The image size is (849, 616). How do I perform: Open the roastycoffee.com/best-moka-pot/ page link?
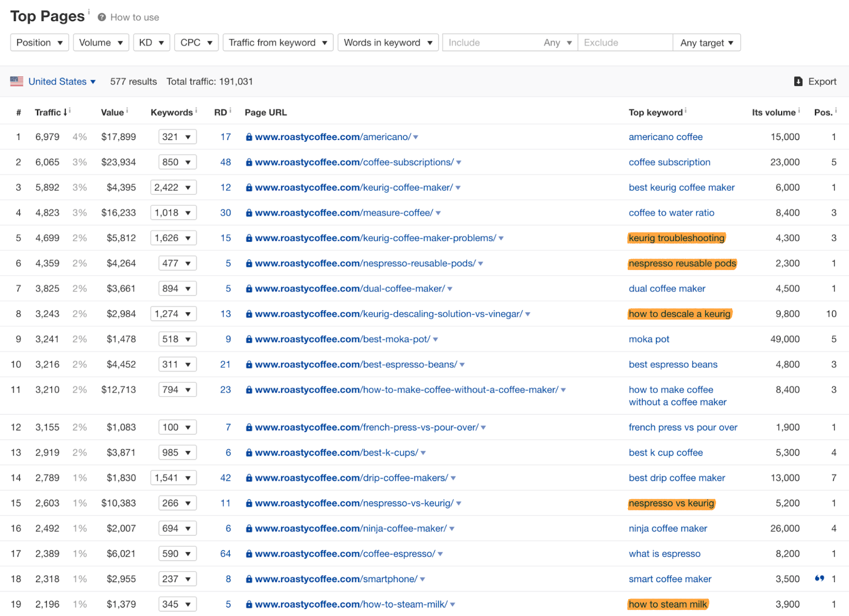[x=342, y=339]
